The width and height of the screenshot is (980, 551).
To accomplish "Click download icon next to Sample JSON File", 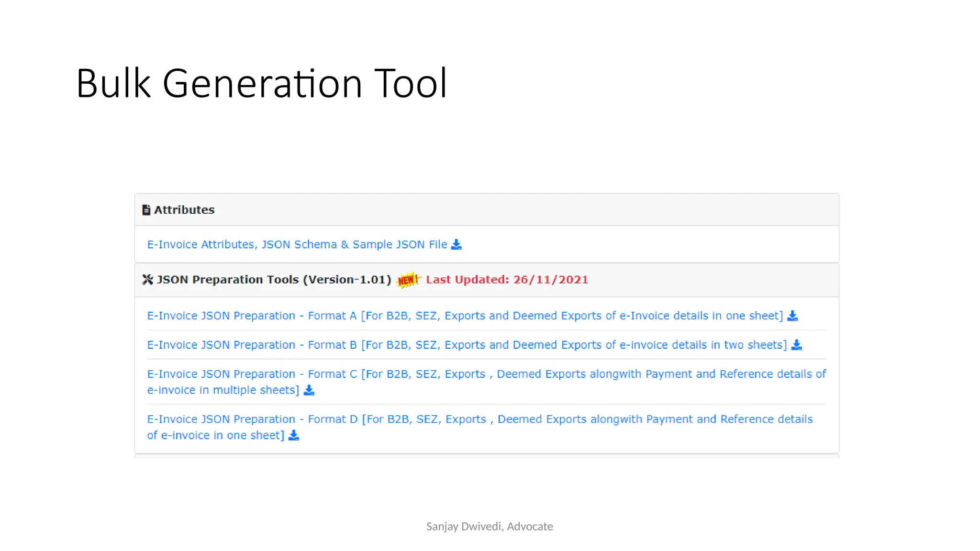I will point(457,244).
